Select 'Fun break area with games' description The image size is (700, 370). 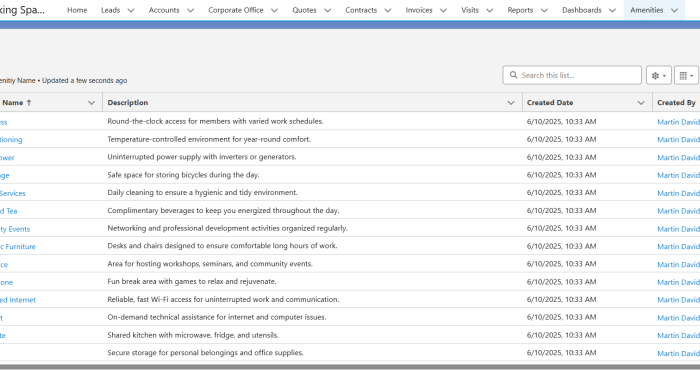coord(192,282)
